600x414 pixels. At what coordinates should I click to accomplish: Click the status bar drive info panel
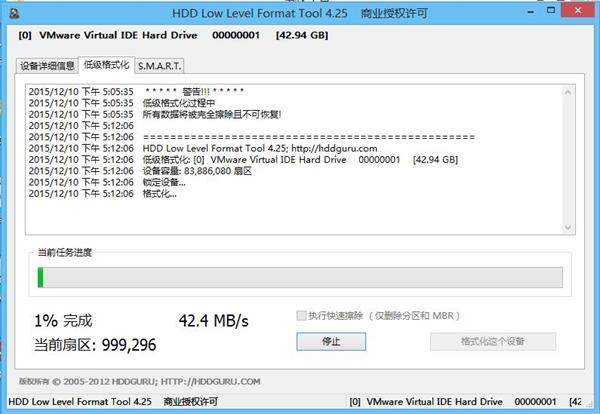(467, 402)
